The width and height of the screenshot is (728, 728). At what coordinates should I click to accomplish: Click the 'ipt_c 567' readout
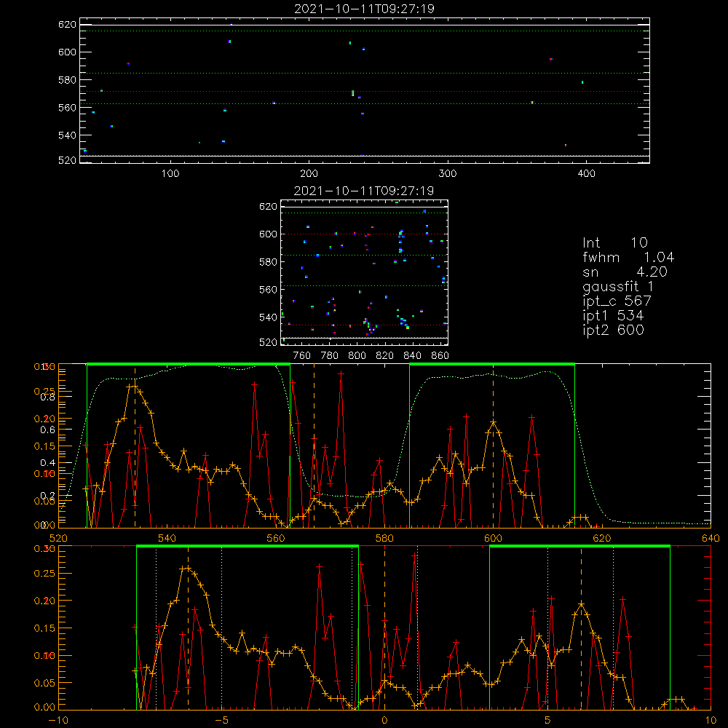(x=617, y=301)
